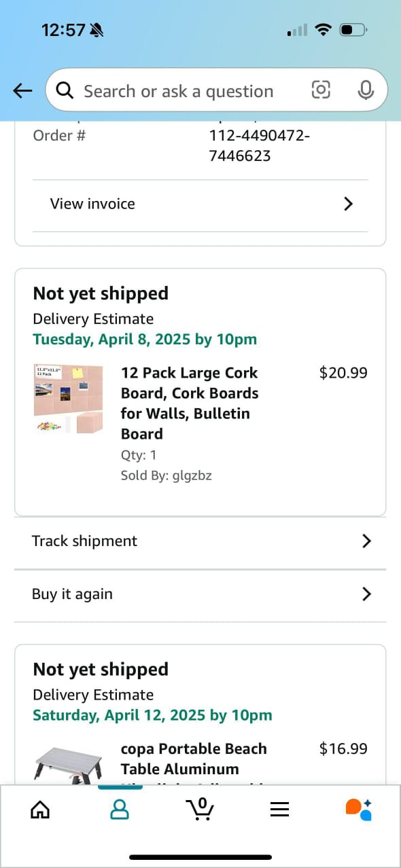This screenshot has width=401, height=868.
Task: Select the Track shipment row
Action: click(201, 541)
